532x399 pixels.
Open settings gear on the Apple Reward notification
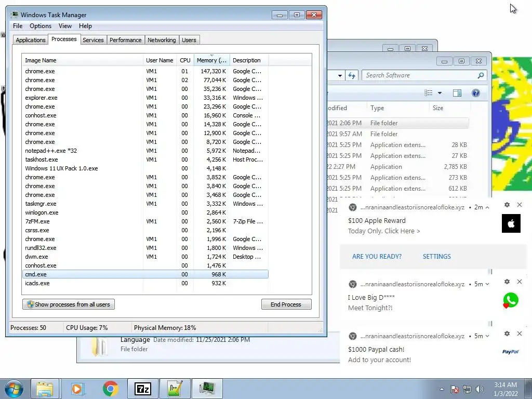coord(507,205)
